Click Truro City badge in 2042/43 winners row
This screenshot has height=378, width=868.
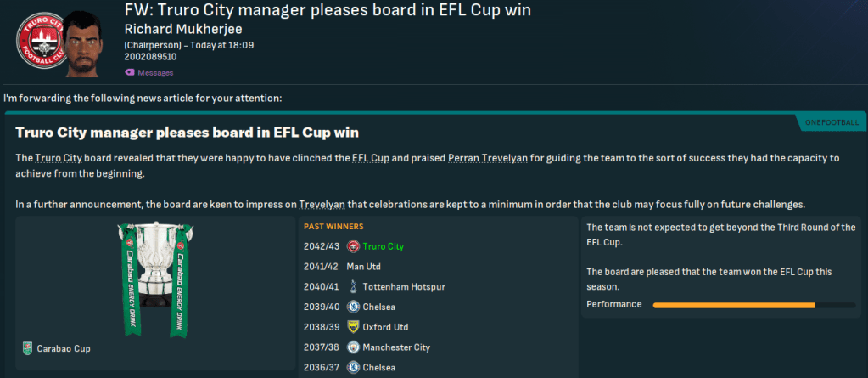coord(353,247)
